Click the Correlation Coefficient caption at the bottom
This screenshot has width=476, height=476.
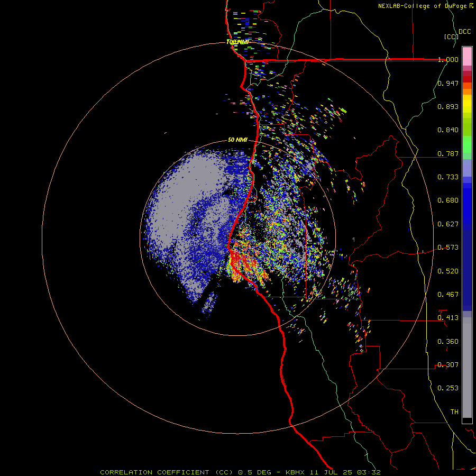pos(240,472)
